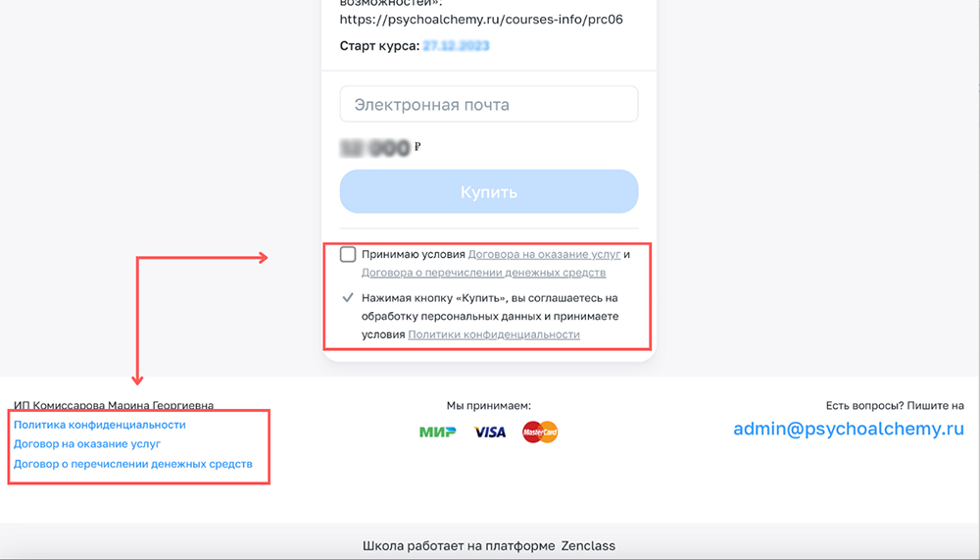Viewport: 980px width, 560px height.
Task: Click the blurred course start date
Action: click(456, 46)
